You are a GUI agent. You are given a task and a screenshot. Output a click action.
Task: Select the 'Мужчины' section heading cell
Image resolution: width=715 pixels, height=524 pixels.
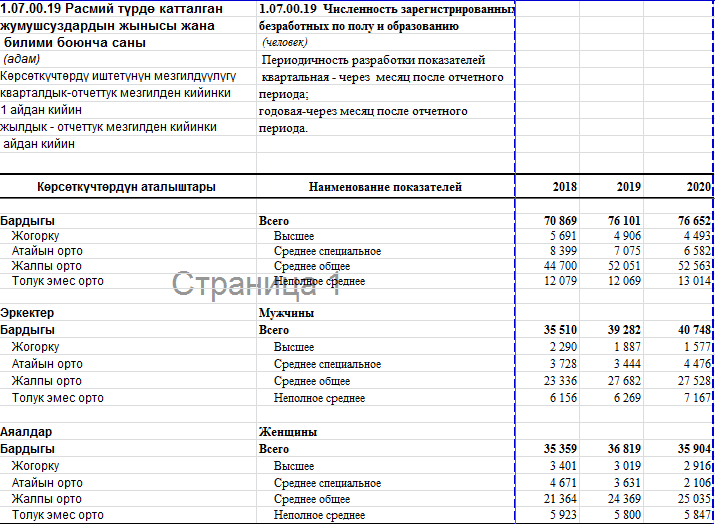(385, 313)
